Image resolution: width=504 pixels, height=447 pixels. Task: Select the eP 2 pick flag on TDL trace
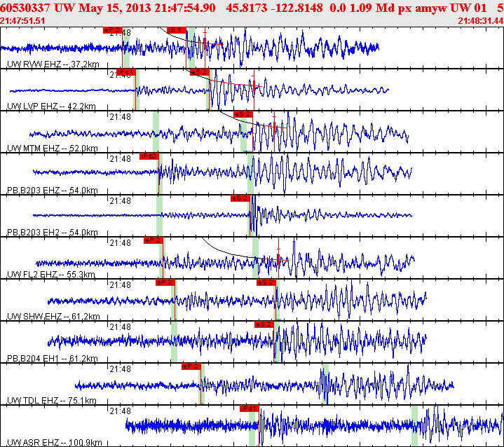(x=191, y=367)
